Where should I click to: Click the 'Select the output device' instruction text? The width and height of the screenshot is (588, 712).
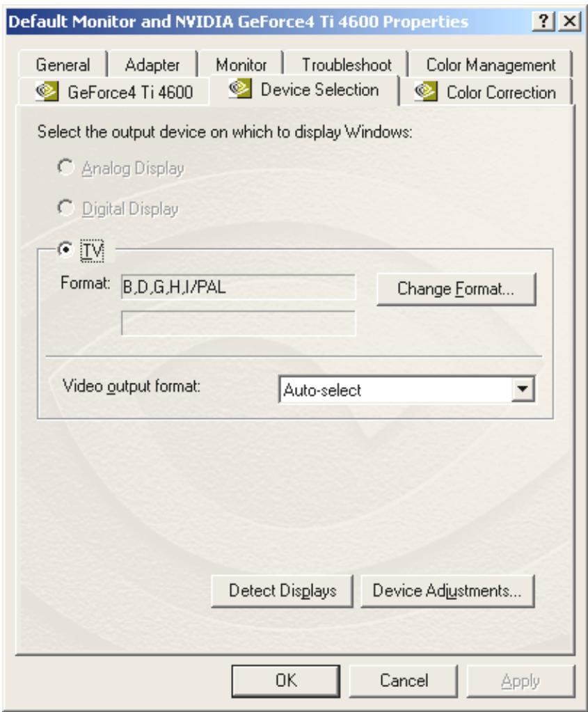(x=225, y=132)
